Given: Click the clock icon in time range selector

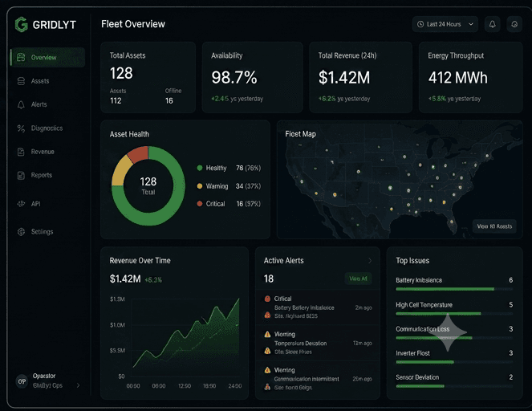Looking at the screenshot, I should click(420, 24).
